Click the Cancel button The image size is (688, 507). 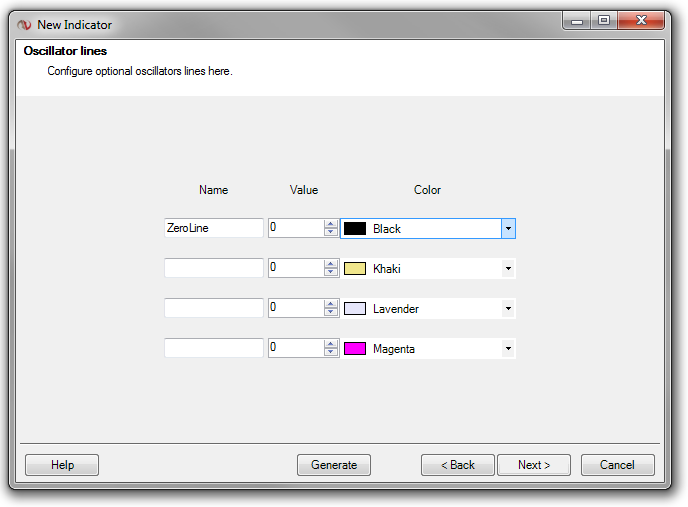(618, 465)
